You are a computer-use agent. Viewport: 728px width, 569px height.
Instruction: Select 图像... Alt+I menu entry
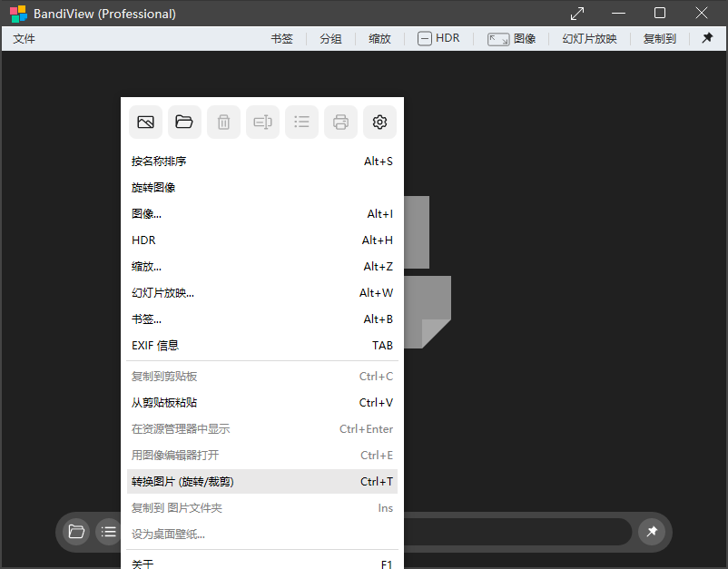[261, 214]
